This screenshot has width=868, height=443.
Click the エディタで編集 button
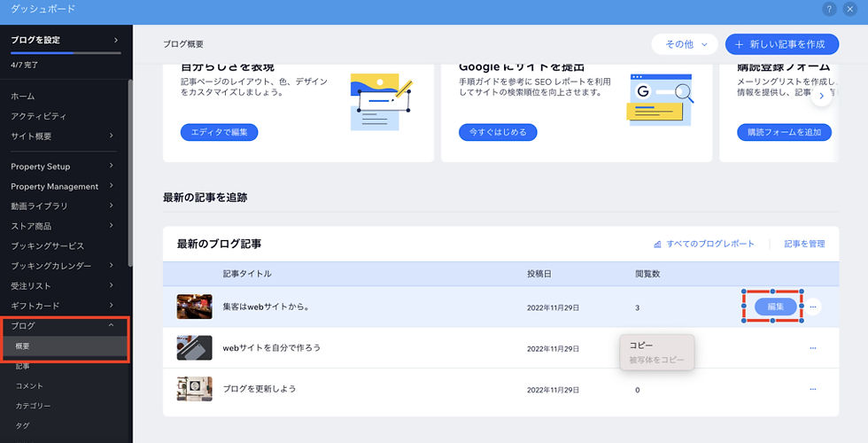click(220, 132)
